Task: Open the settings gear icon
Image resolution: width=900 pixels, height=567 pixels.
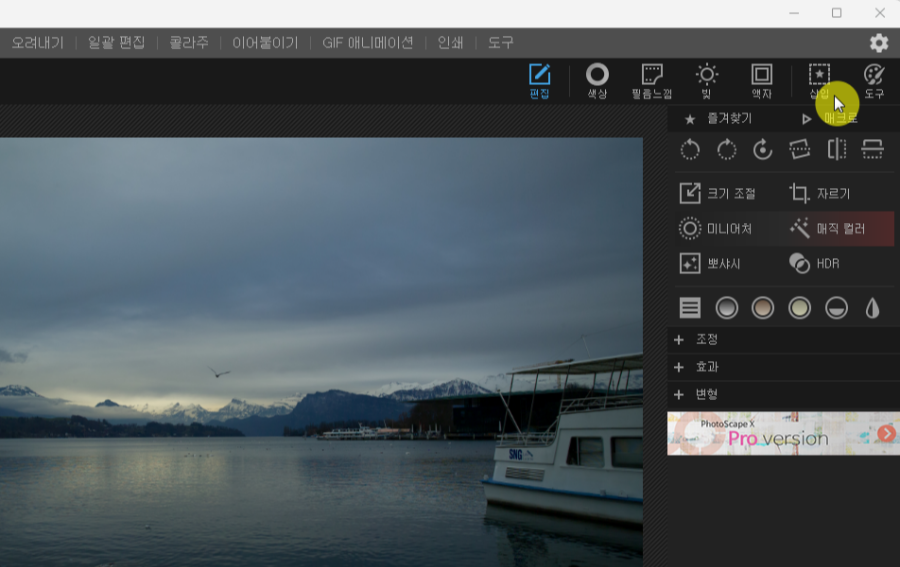Action: [x=879, y=43]
